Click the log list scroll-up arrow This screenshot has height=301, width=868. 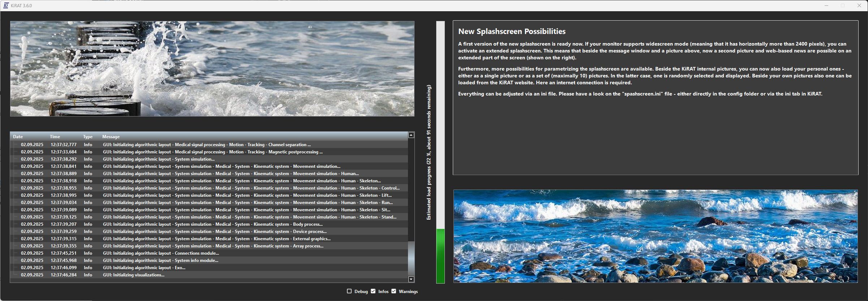(411, 135)
